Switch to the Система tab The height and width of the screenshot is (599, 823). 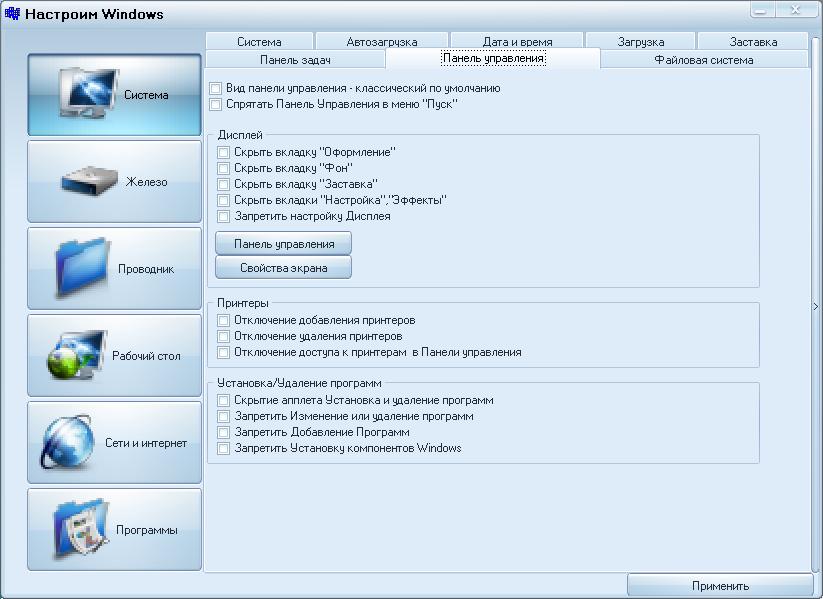tap(259, 41)
